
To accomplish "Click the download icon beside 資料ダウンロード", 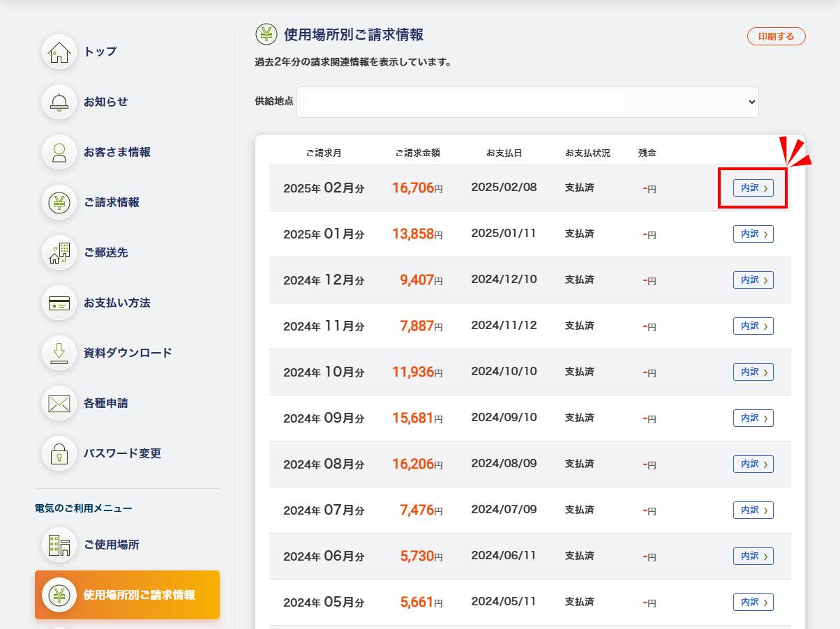I will 59,353.
